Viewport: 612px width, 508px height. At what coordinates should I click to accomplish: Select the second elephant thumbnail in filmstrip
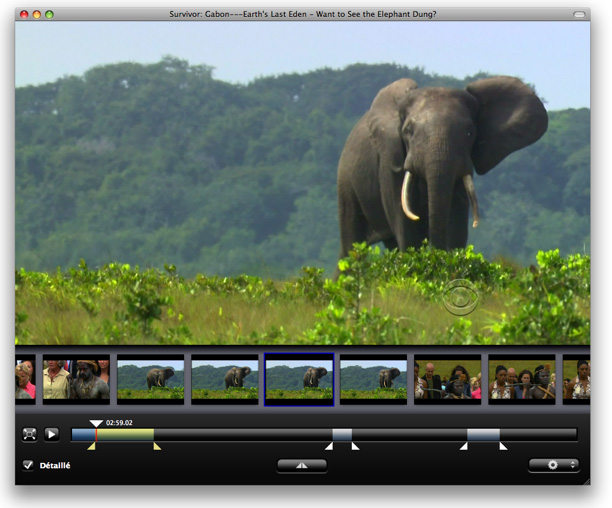pyautogui.click(x=225, y=379)
